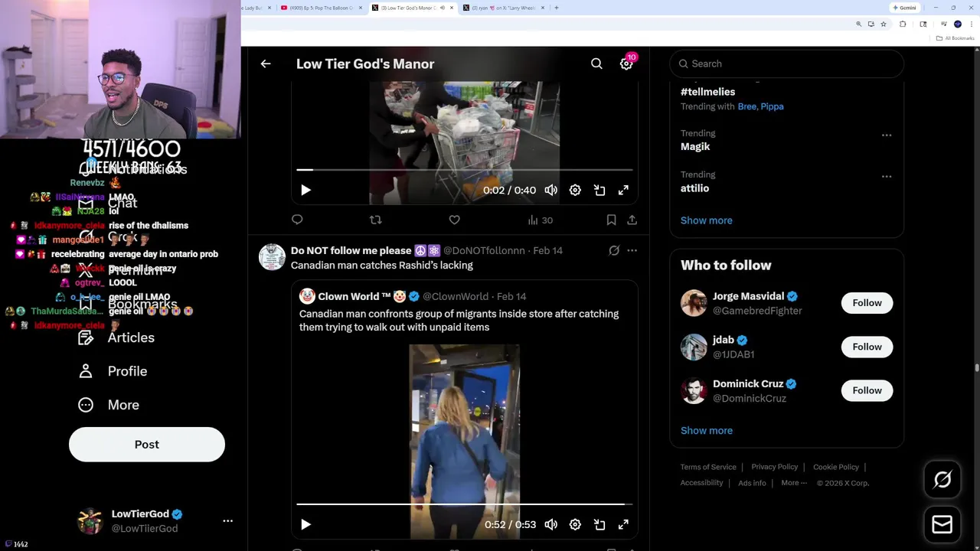The height and width of the screenshot is (551, 980).
Task: Open more options on Canadian man post
Action: click(x=632, y=250)
